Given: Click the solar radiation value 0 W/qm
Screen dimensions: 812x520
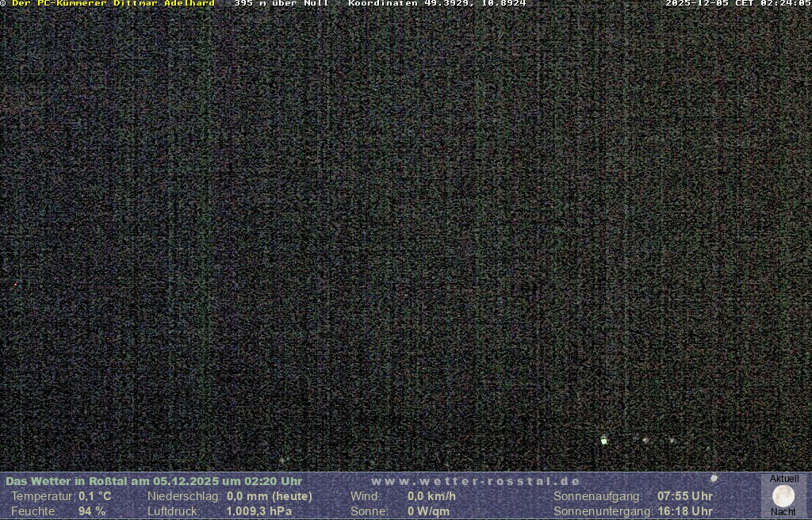Looking at the screenshot, I should [428, 511].
